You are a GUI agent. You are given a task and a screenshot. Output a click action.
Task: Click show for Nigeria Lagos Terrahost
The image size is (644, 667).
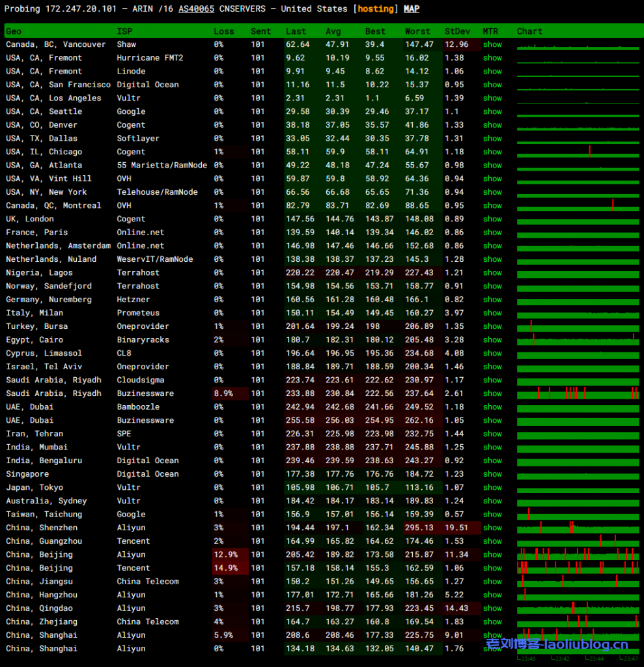point(492,272)
